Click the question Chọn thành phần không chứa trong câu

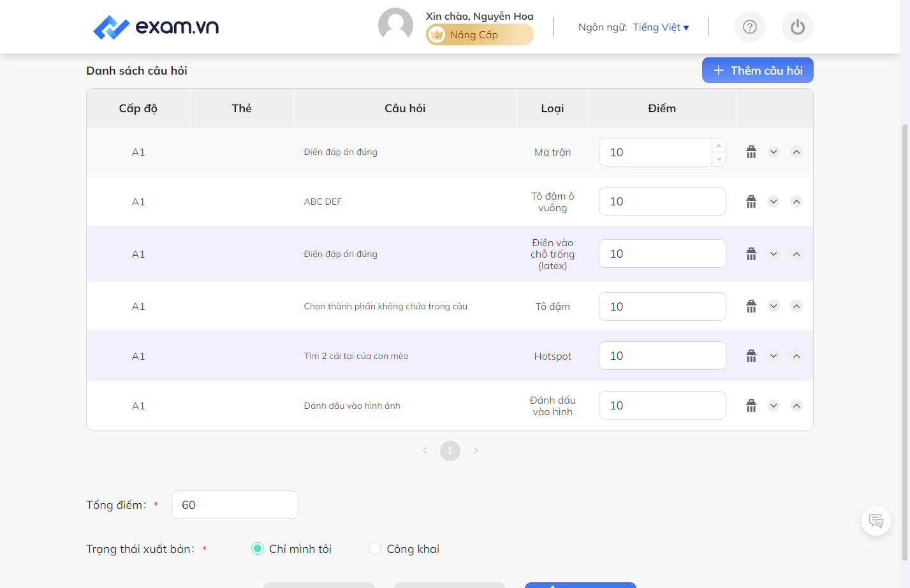pos(386,306)
